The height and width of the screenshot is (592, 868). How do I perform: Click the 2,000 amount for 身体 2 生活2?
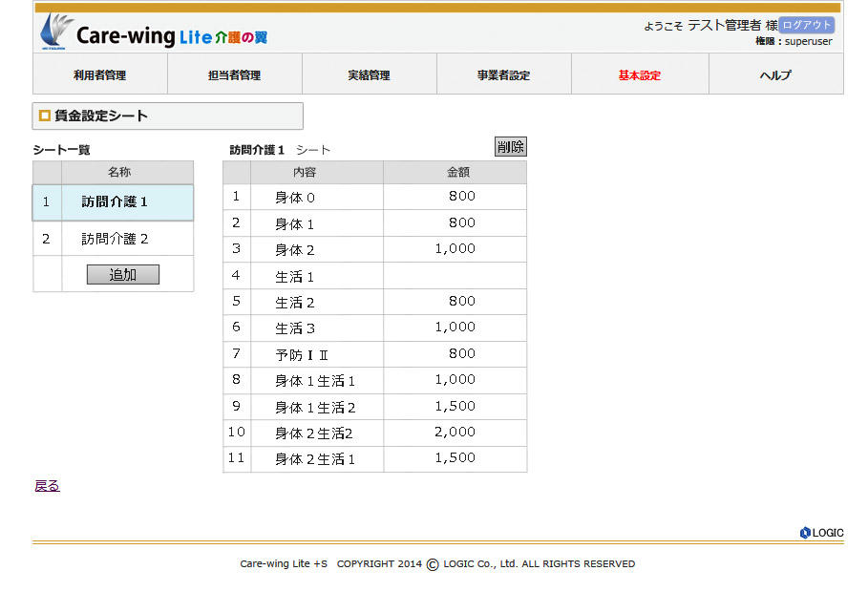click(455, 433)
